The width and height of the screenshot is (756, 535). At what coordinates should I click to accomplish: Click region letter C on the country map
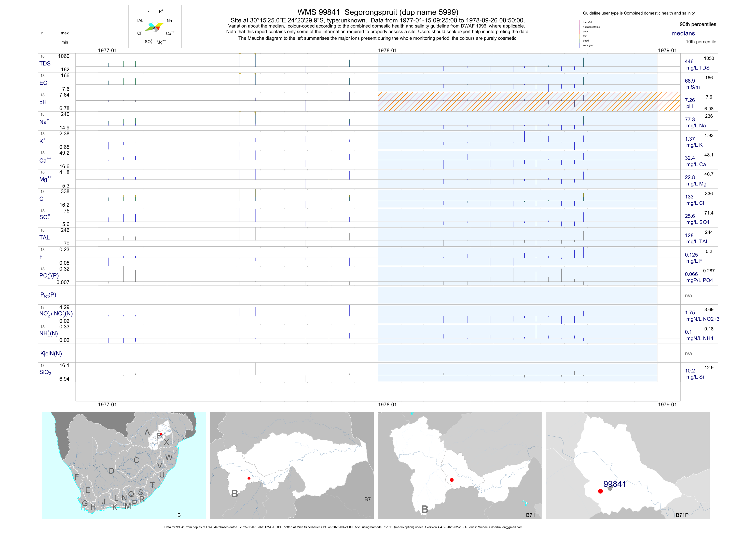[136, 460]
